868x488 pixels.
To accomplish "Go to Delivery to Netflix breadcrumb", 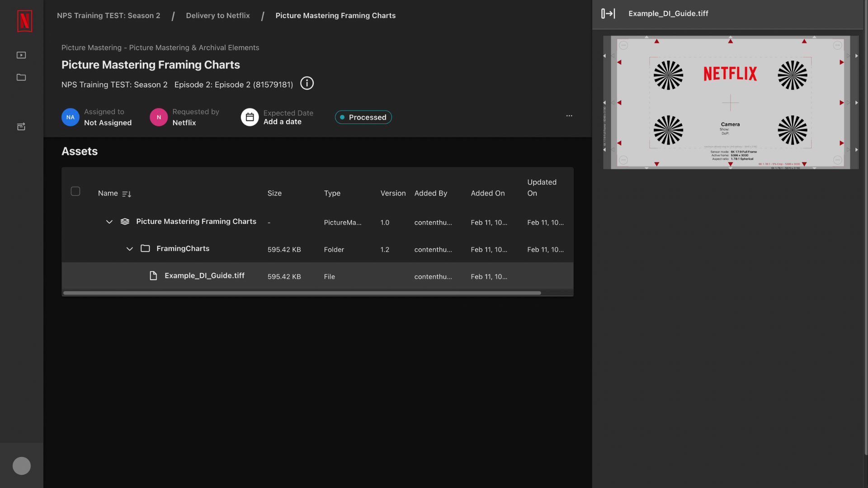I will [x=218, y=15].
